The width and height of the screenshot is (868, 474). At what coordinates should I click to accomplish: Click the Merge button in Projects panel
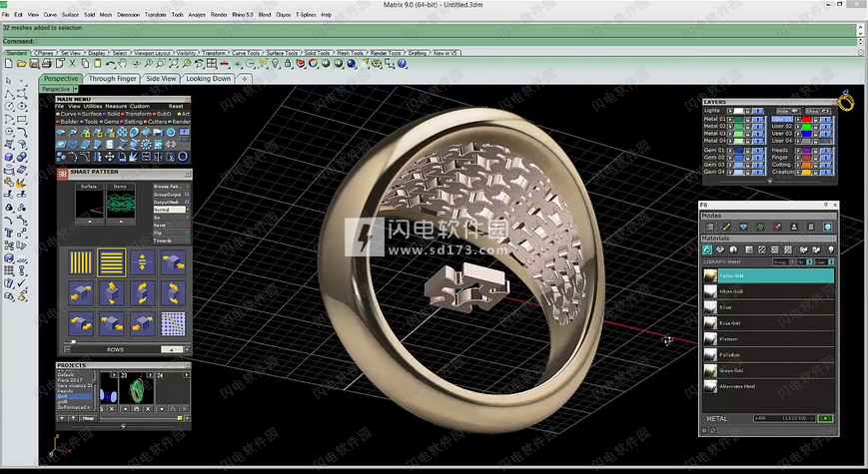point(88,419)
